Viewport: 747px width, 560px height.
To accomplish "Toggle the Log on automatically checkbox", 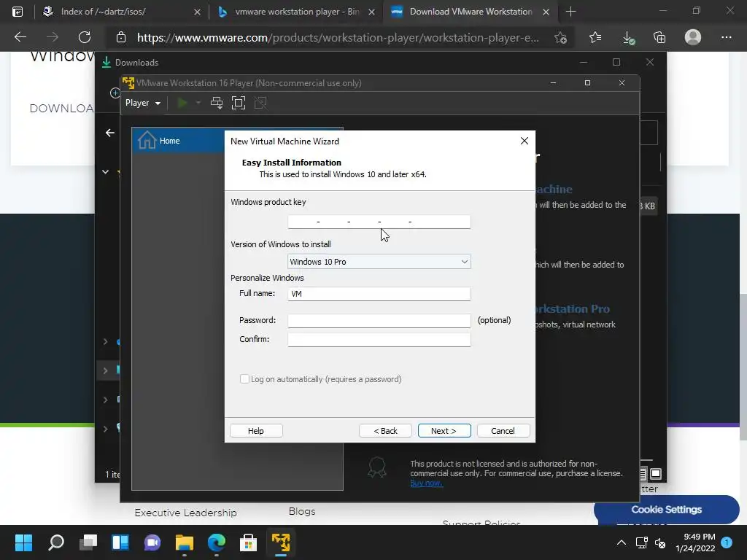I will click(x=244, y=379).
